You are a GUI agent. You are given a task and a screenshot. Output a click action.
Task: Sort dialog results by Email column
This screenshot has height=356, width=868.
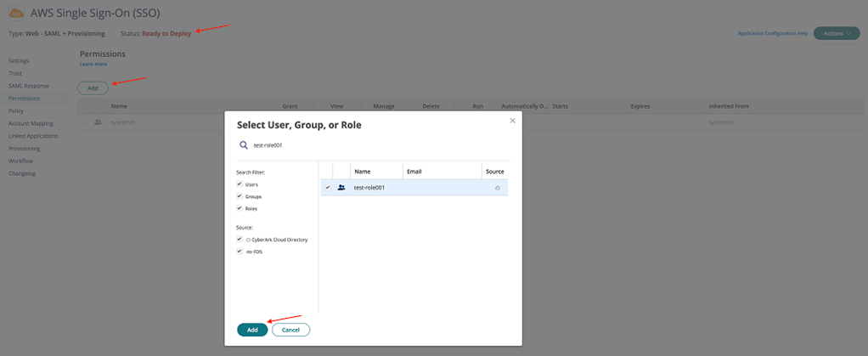442,172
